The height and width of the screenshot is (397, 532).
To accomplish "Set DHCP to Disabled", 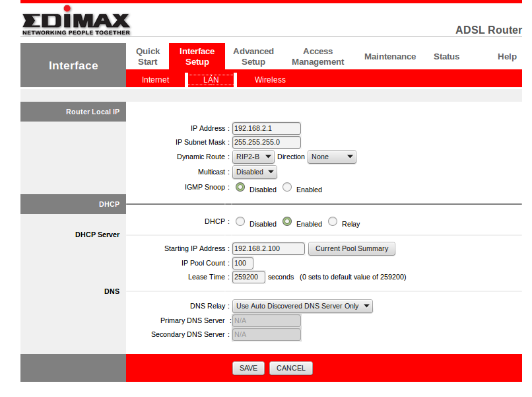I will point(240,222).
